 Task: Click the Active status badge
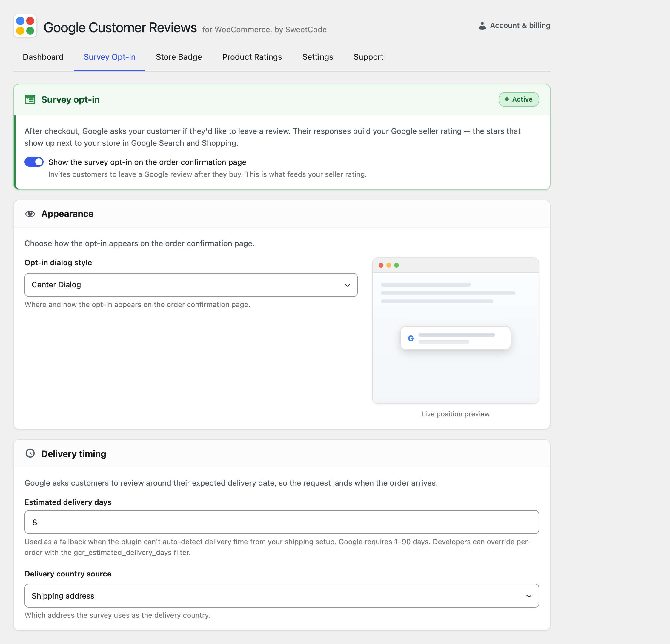[x=519, y=99]
